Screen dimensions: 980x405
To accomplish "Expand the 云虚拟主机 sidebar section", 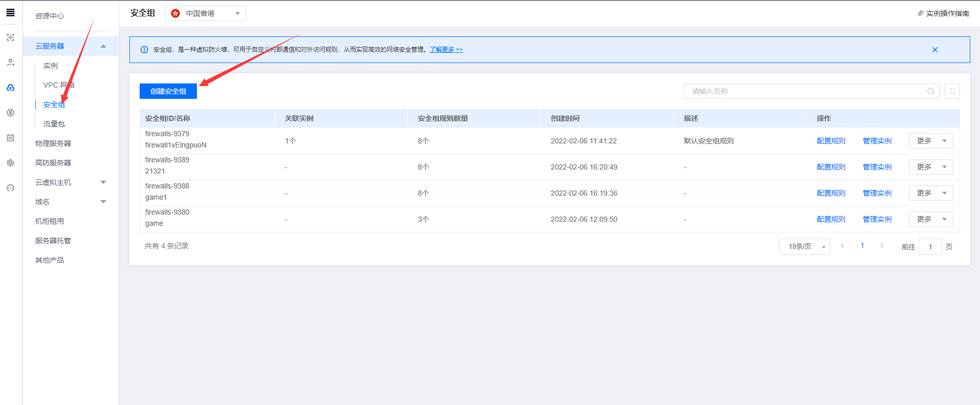I will click(103, 182).
